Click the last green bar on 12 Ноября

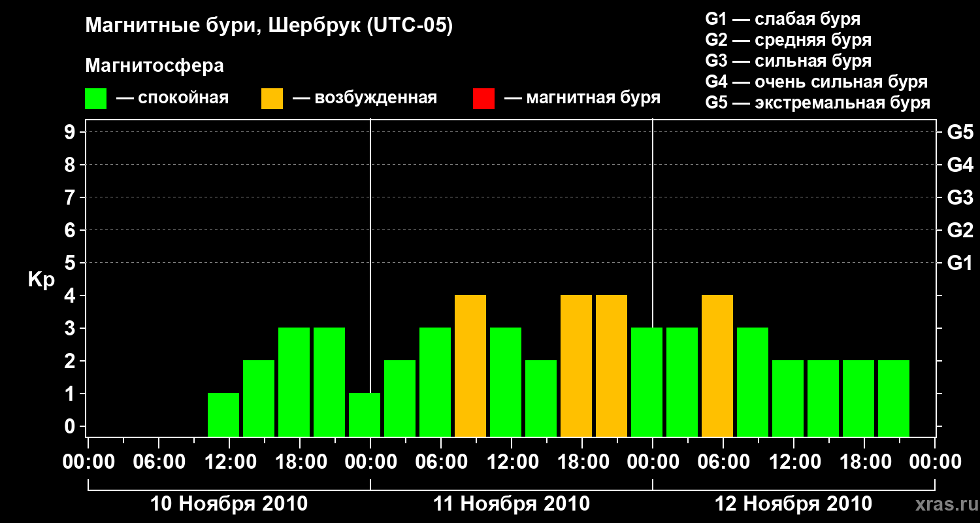click(894, 398)
